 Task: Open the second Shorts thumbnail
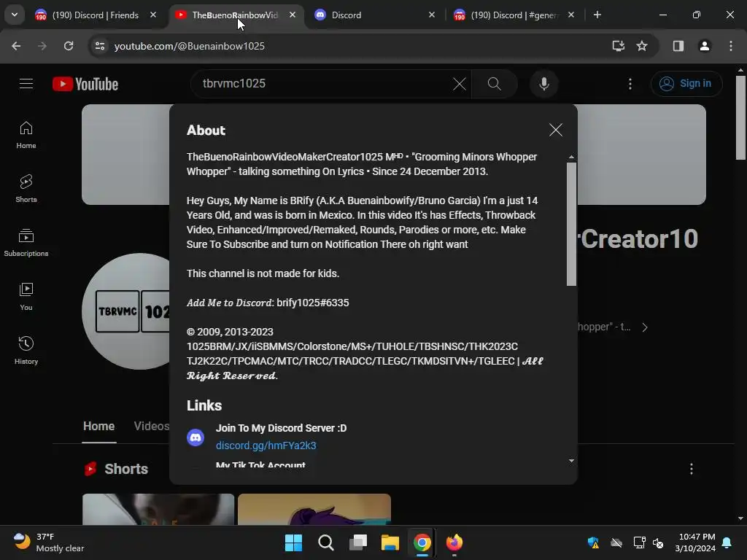pyautogui.click(x=314, y=509)
